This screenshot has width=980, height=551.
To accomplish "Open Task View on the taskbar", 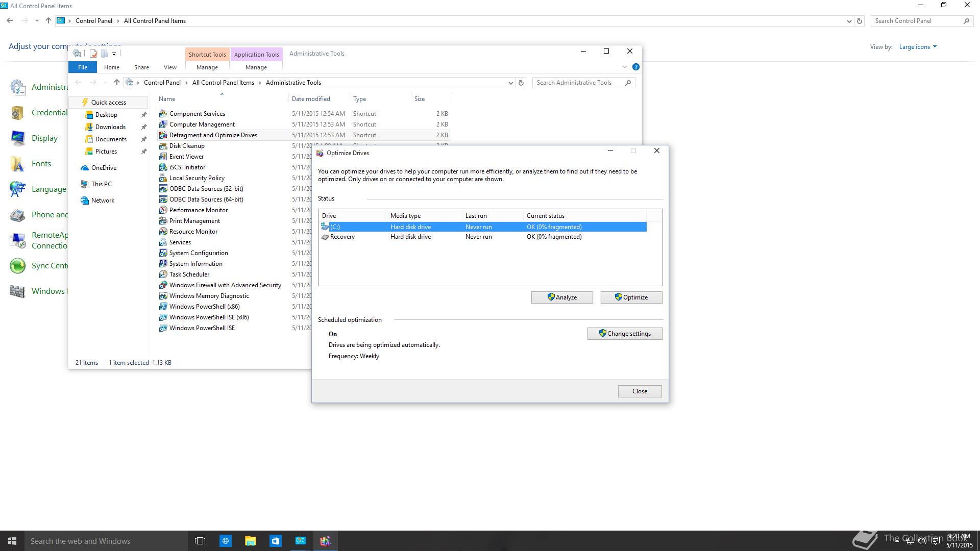I will pyautogui.click(x=200, y=541).
